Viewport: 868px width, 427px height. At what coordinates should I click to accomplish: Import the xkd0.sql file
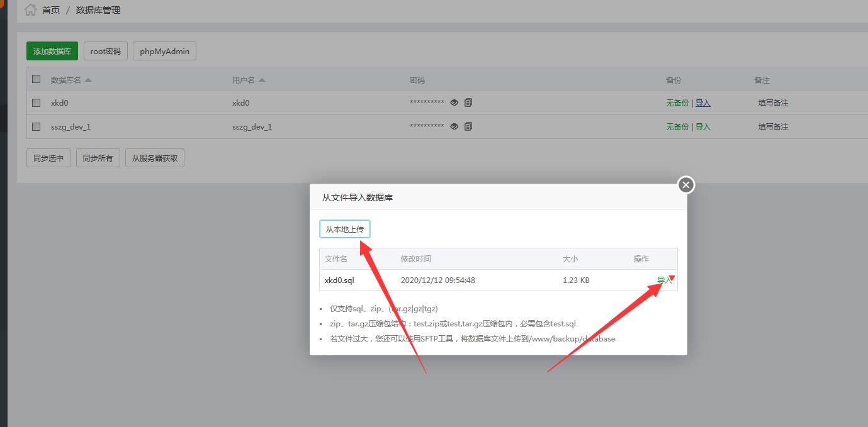(664, 280)
